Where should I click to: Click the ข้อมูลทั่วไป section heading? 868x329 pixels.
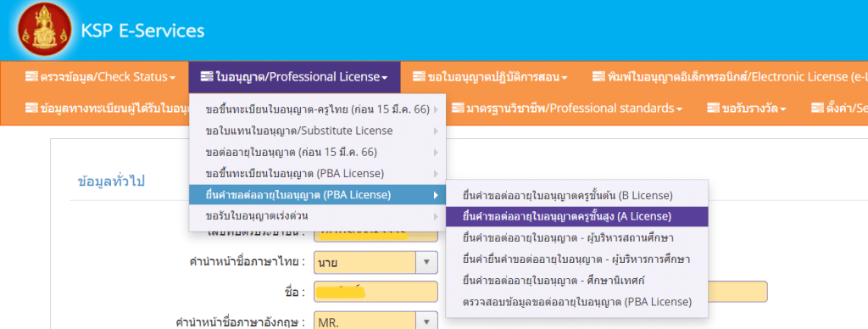(x=111, y=181)
